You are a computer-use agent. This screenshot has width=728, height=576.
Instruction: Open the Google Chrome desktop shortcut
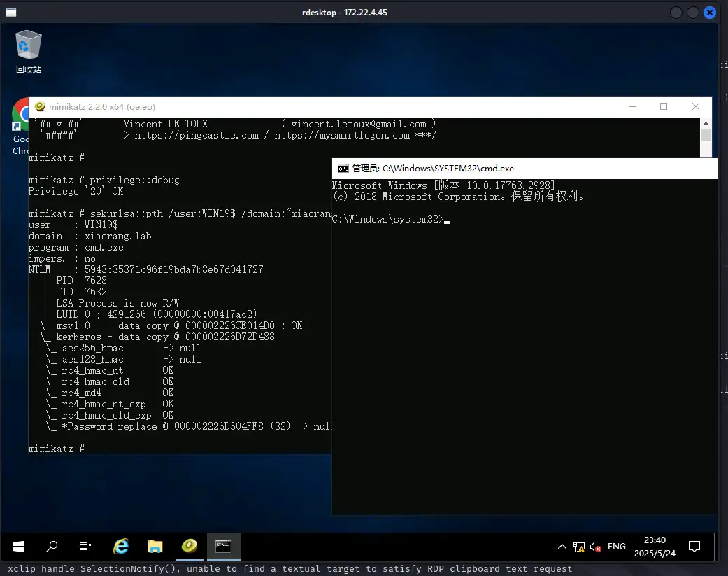tap(20, 127)
